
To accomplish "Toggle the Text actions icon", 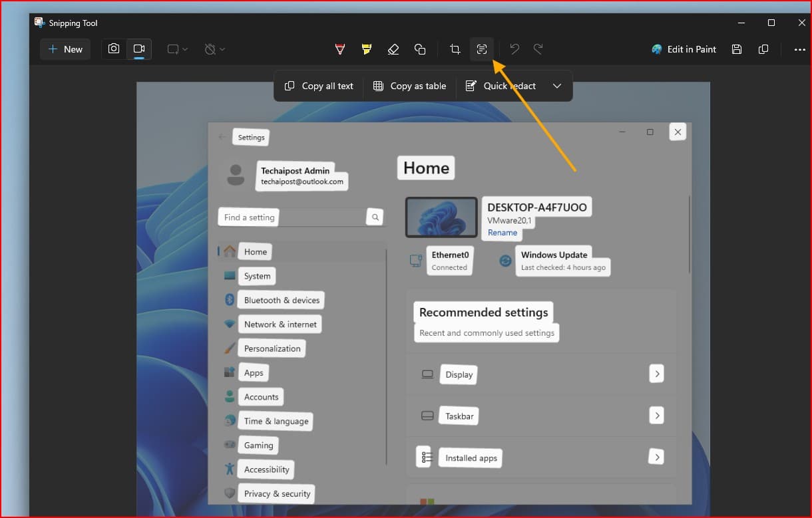I will pyautogui.click(x=482, y=49).
